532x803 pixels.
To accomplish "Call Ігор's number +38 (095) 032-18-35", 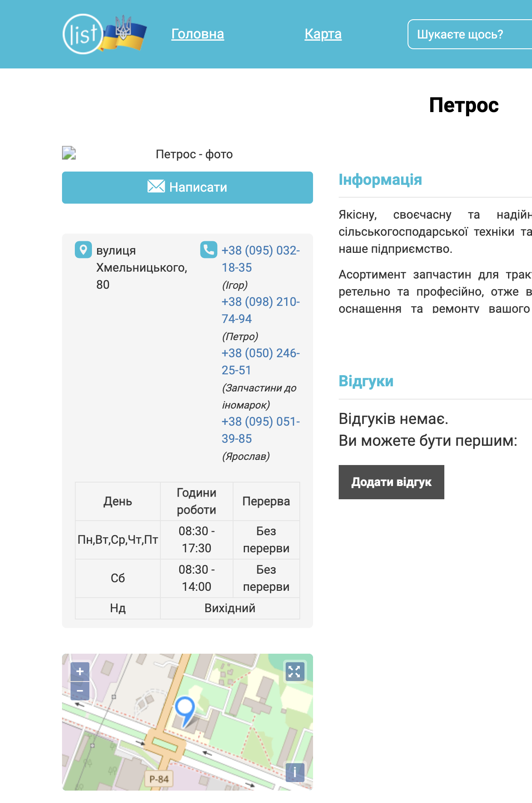I will (x=260, y=259).
